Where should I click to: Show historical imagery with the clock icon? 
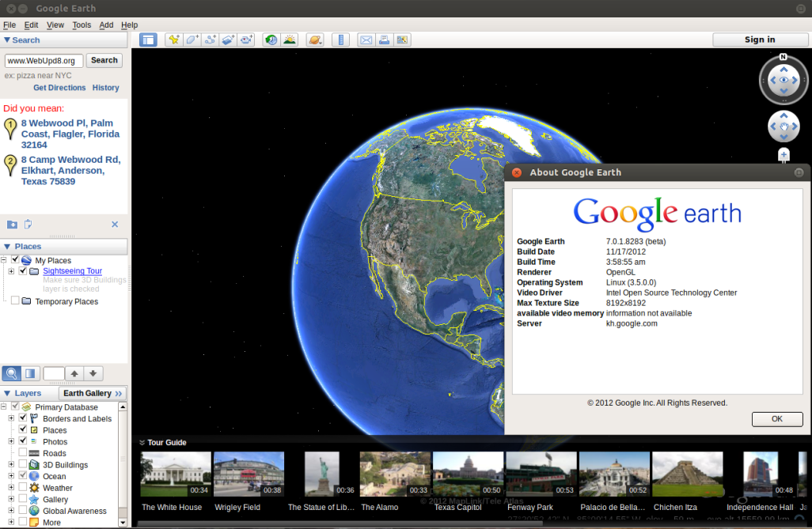(271, 40)
